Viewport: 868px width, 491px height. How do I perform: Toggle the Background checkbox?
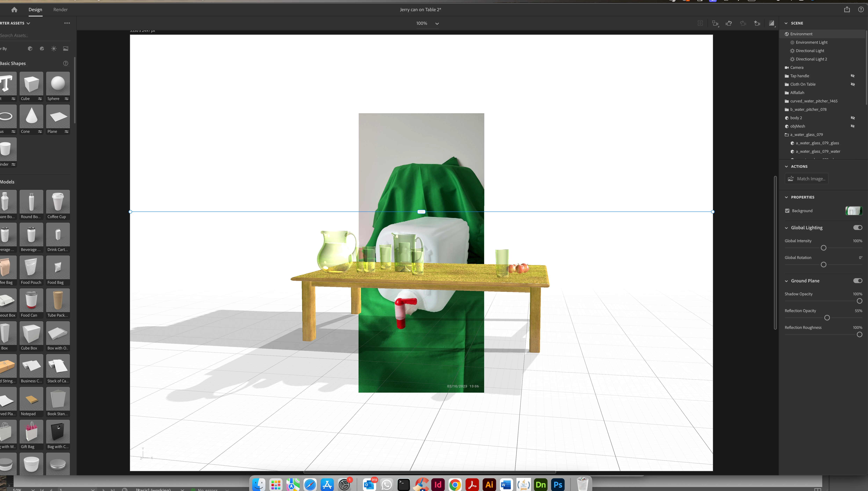(x=787, y=211)
